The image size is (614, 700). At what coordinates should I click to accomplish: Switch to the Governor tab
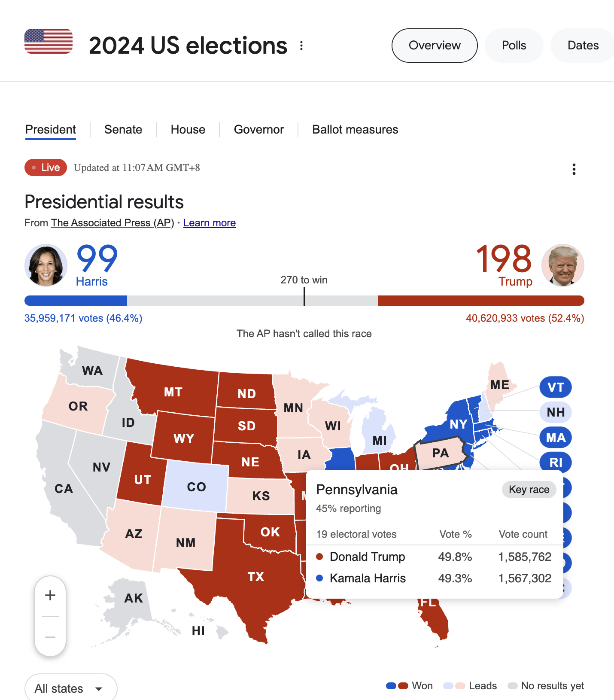pos(259,130)
